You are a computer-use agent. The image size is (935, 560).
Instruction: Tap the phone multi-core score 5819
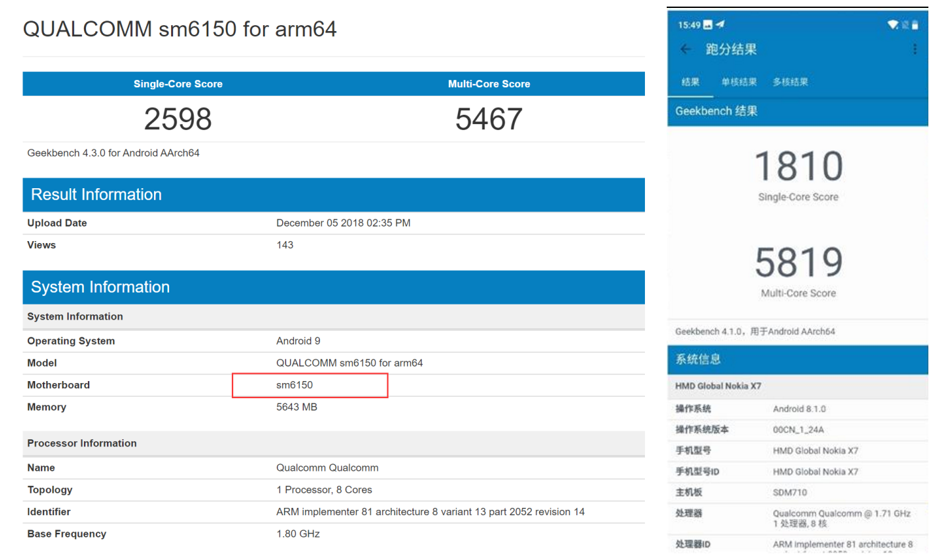[799, 262]
